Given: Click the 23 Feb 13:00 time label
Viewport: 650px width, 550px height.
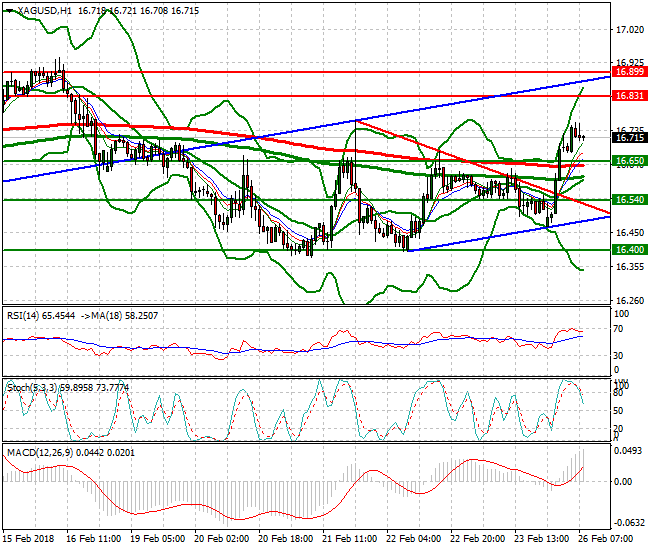Looking at the screenshot, I should point(542,539).
